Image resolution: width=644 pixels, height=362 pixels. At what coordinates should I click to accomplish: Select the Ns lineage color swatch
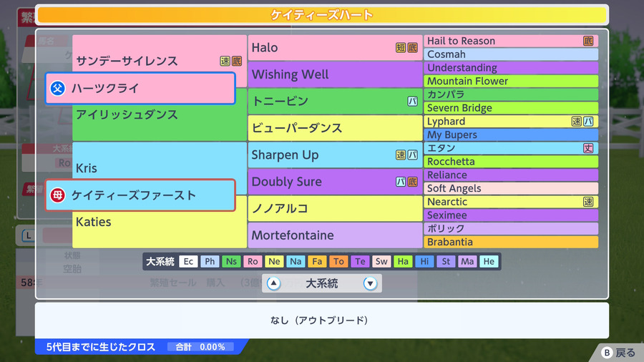pos(231,261)
